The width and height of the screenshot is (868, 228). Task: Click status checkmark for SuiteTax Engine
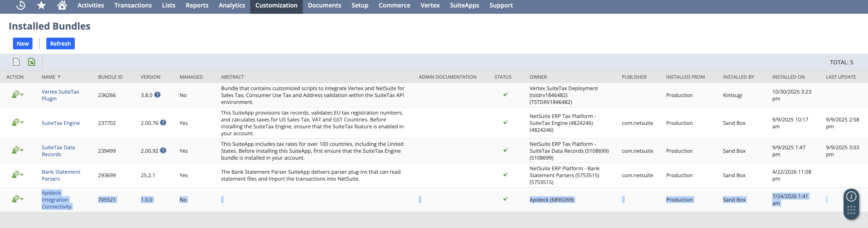tap(505, 122)
